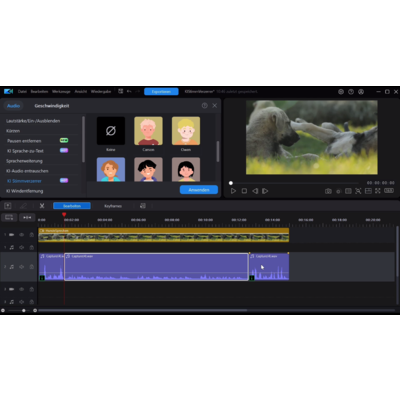Open the Wiedergabe menu
This screenshot has height=400, width=400.
101,91
